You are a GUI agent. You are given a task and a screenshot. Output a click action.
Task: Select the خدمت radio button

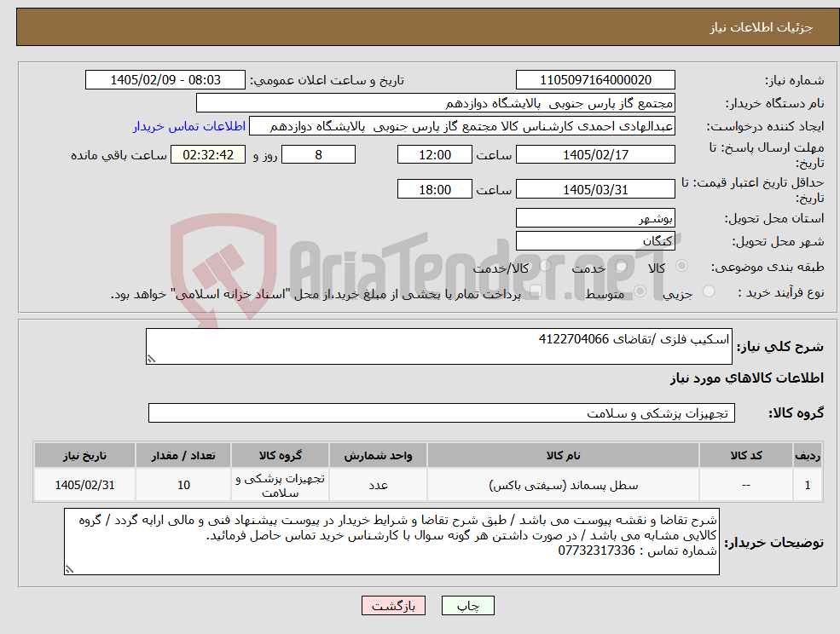[x=621, y=266]
